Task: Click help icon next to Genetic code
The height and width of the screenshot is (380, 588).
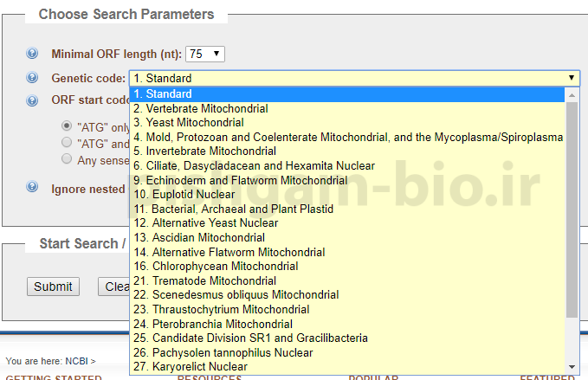Action: tap(32, 78)
